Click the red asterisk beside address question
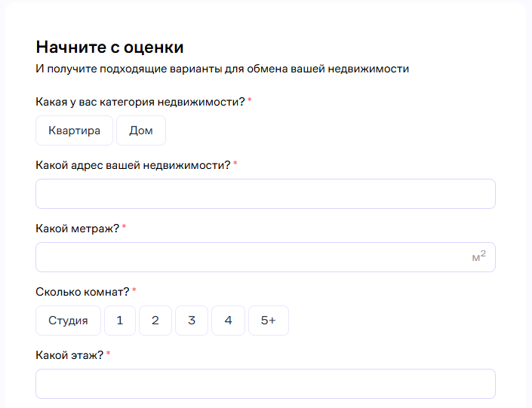 [x=235, y=164]
